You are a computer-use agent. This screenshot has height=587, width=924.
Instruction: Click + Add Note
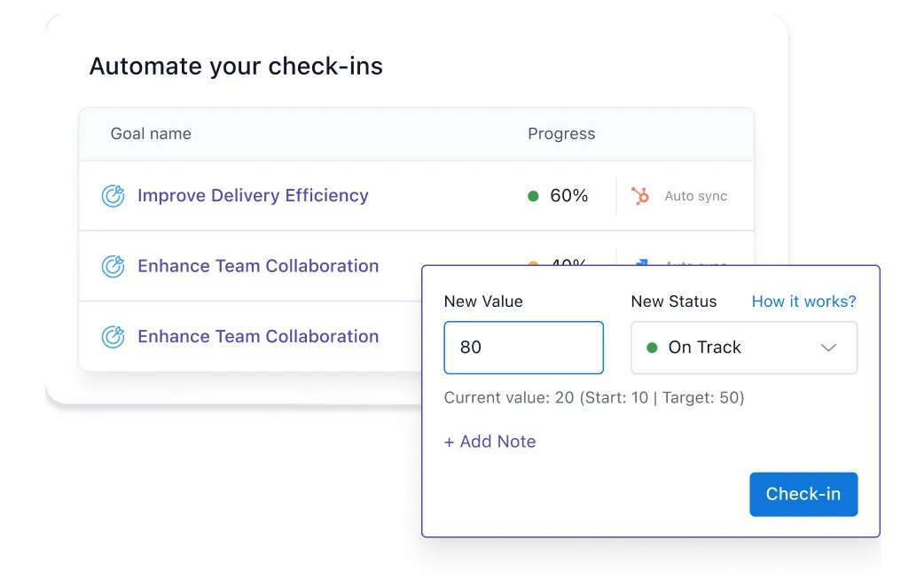(x=489, y=442)
